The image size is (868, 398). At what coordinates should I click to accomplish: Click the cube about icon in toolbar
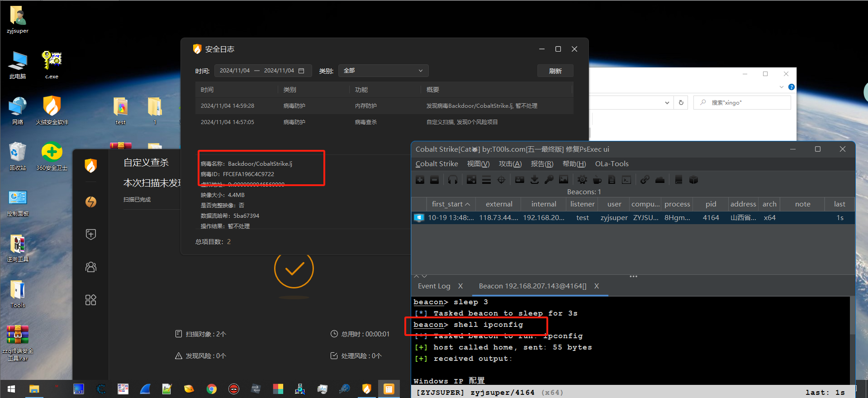693,180
